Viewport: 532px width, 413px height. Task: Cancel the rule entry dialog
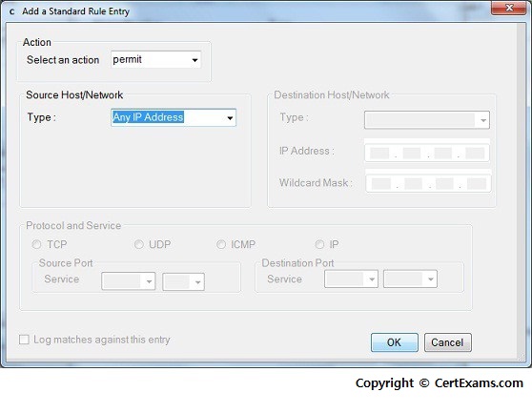[x=448, y=342]
